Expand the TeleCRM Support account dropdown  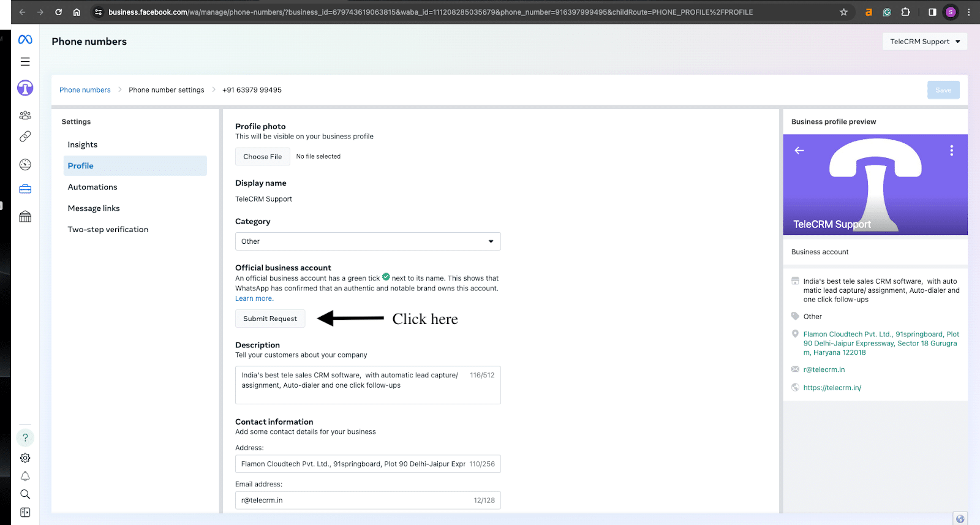[925, 42]
